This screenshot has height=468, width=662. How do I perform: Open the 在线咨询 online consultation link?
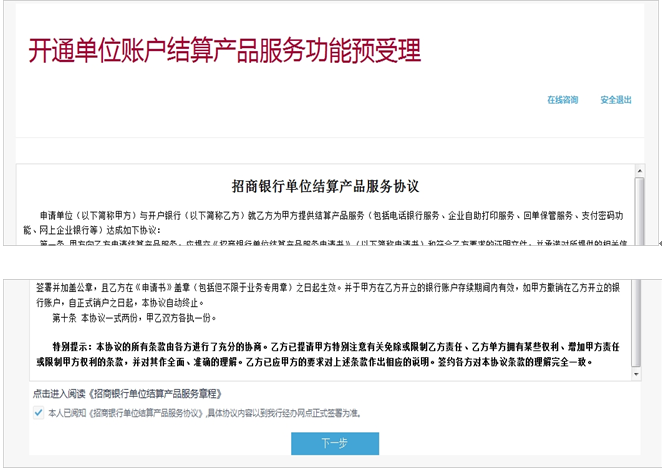click(x=562, y=100)
